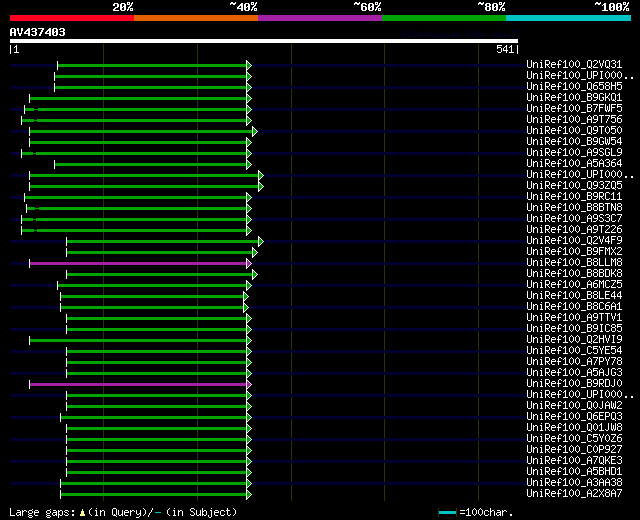Select the UniRef100_B8BDK8 label
The width and height of the screenshot is (640, 520).
pyautogui.click(x=574, y=273)
